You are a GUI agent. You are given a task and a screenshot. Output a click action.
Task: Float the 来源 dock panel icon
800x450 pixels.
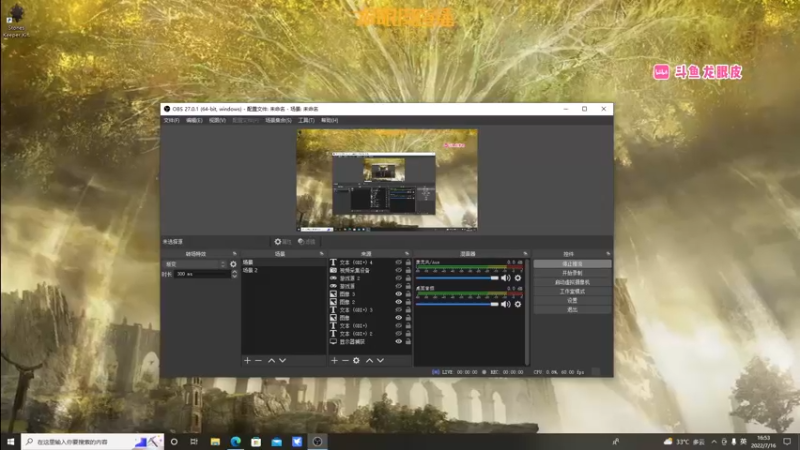tap(407, 254)
